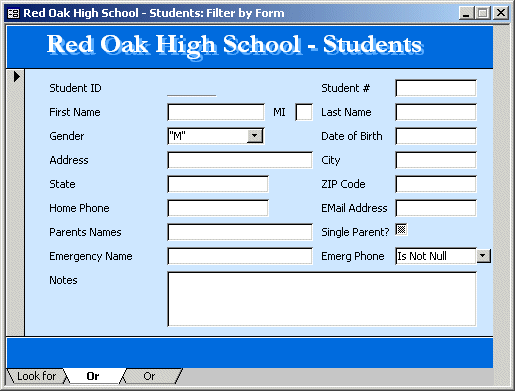Click the Last Name input field
515x391 pixels.
pyautogui.click(x=436, y=112)
